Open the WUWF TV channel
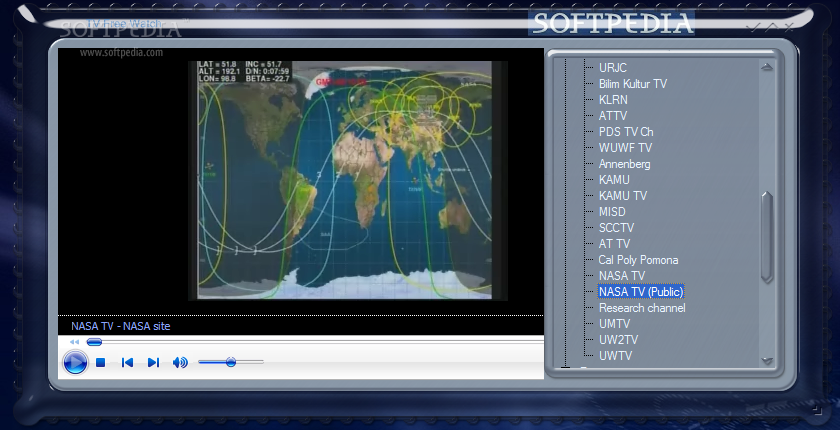 pos(625,148)
